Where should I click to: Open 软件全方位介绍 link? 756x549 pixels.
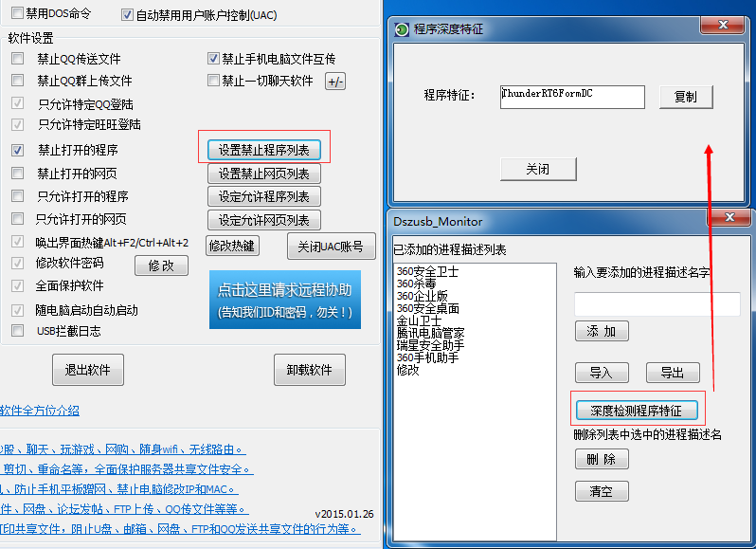tap(40, 411)
